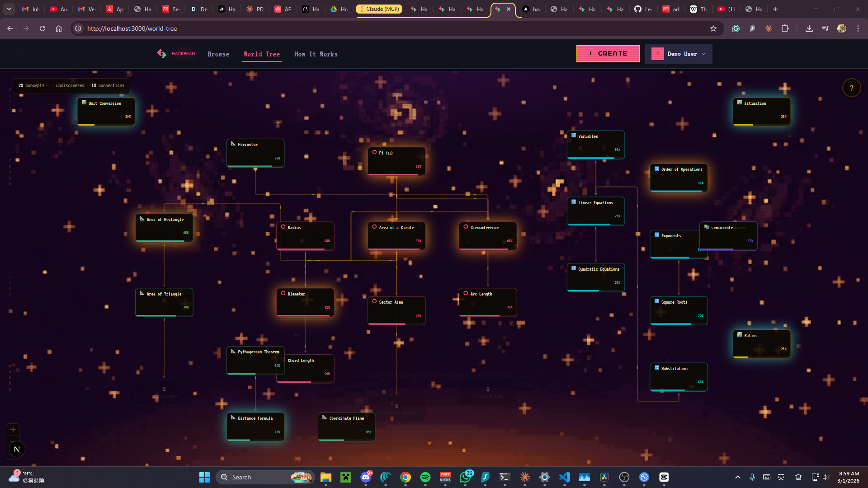The image size is (868, 488).
Task: Open Spotify from the taskbar
Action: [425, 477]
